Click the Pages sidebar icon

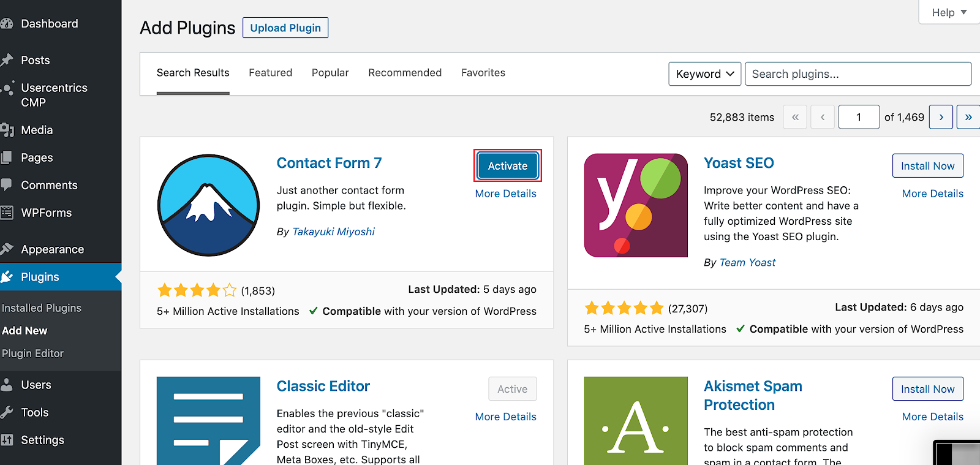(x=6, y=157)
